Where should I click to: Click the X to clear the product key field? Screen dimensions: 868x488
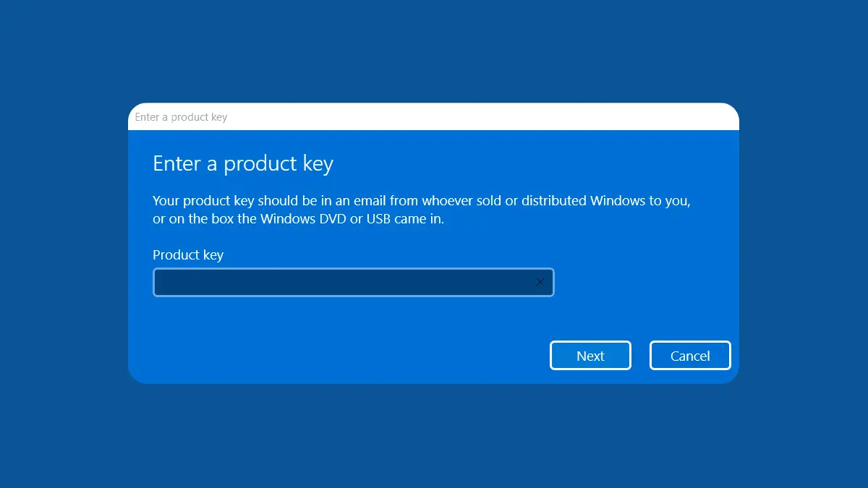(x=540, y=282)
